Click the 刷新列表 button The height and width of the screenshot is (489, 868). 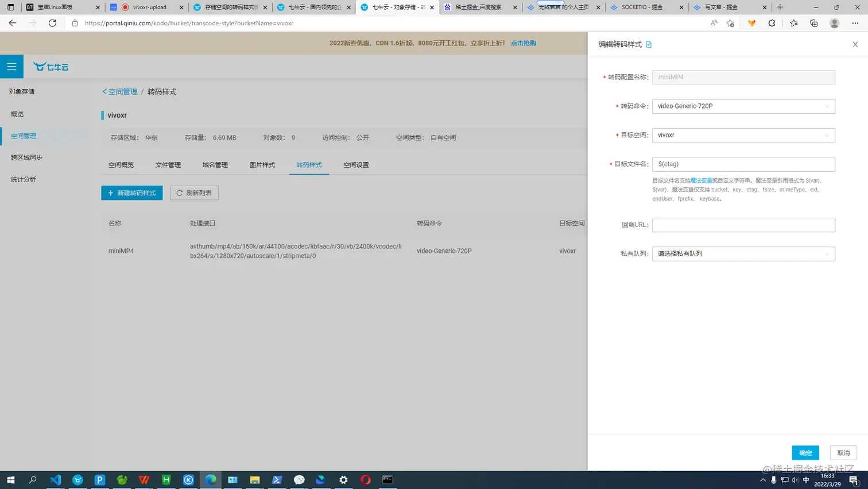tap(194, 193)
